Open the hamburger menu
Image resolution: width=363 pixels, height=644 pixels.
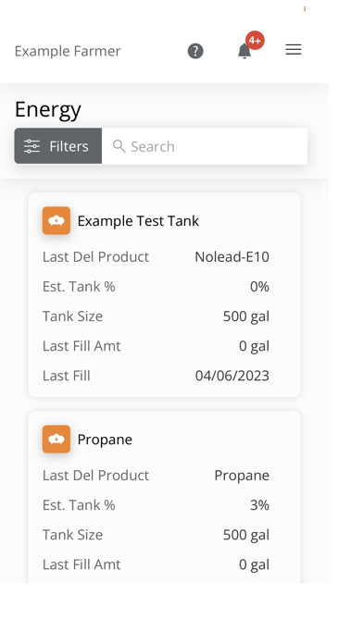pyautogui.click(x=294, y=50)
